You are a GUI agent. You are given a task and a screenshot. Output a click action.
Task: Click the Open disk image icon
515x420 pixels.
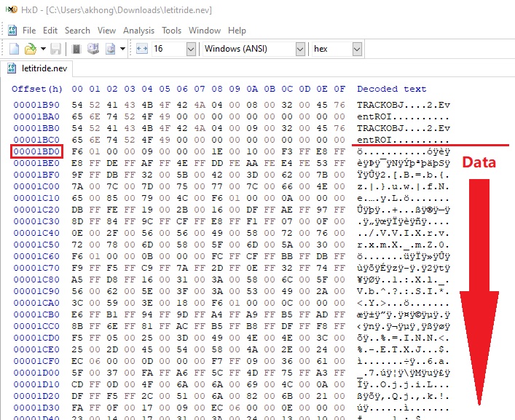click(110, 49)
